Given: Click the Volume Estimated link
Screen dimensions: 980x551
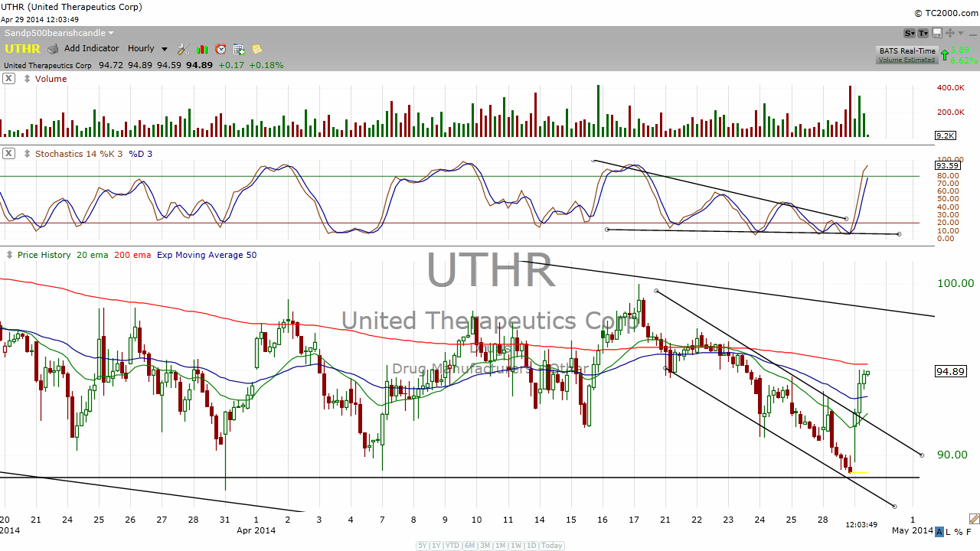Looking at the screenshot, I should pyautogui.click(x=906, y=60).
